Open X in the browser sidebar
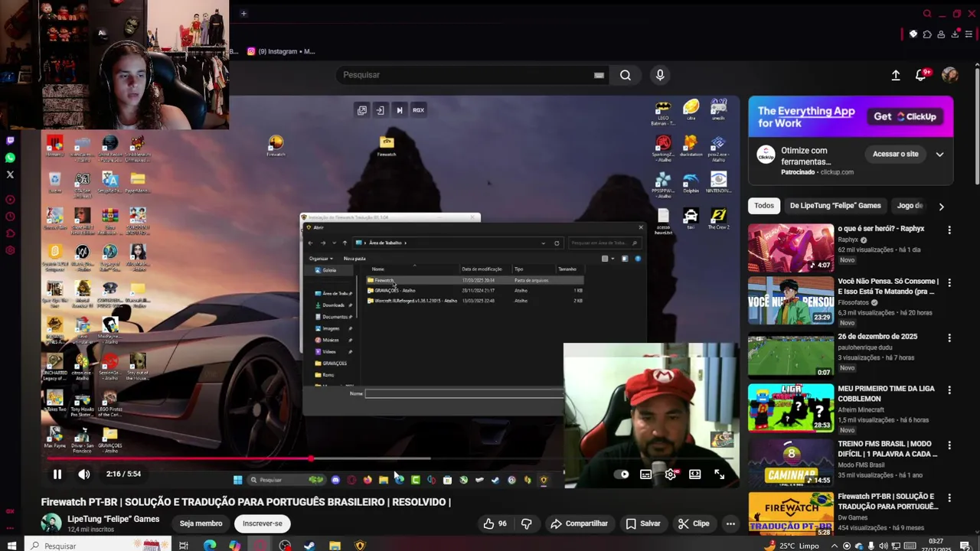 tap(10, 174)
